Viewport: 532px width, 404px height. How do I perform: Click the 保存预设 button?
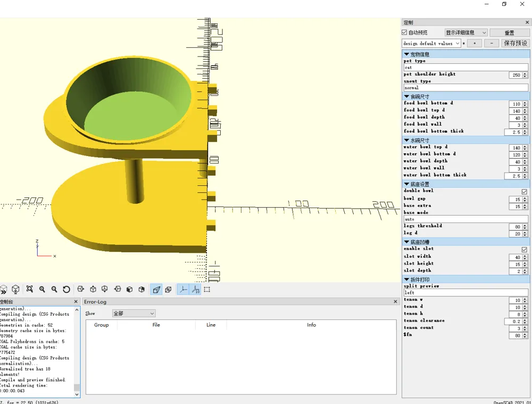(x=516, y=43)
